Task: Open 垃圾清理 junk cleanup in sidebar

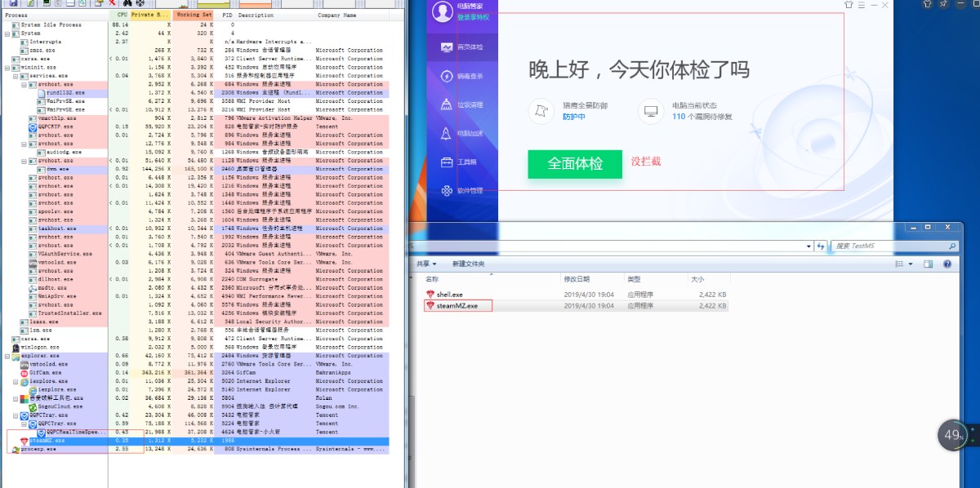Action: coord(463,104)
